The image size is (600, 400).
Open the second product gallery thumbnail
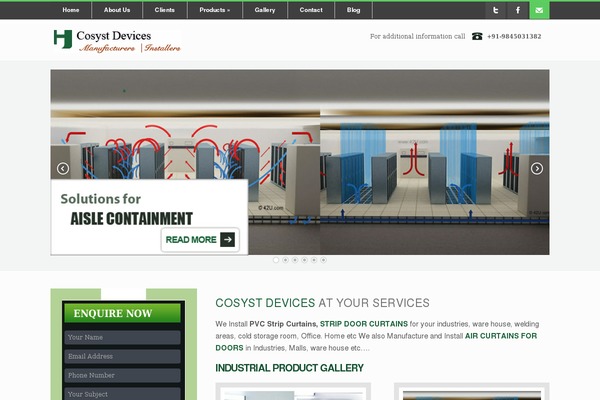pyautogui.click(x=472, y=392)
